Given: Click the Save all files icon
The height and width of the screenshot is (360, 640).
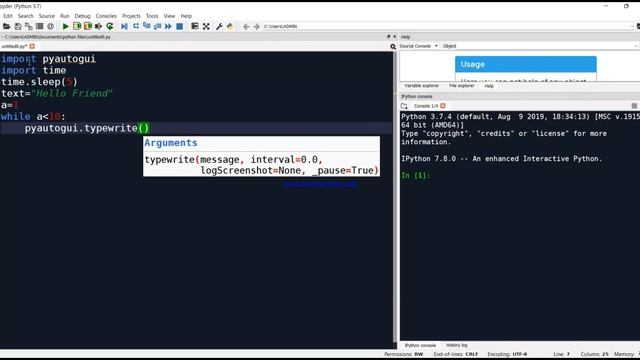Looking at the screenshot, I should coord(29,26).
